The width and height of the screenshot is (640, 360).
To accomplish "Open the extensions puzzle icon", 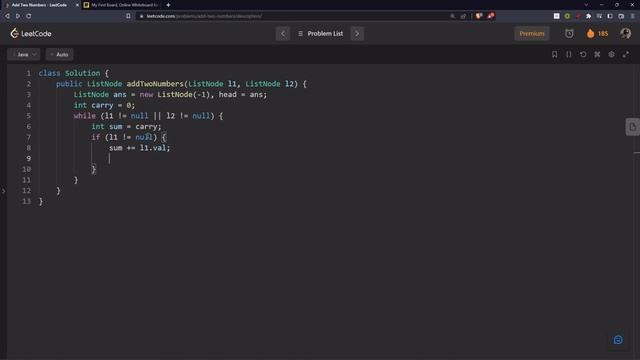I will click(x=589, y=16).
